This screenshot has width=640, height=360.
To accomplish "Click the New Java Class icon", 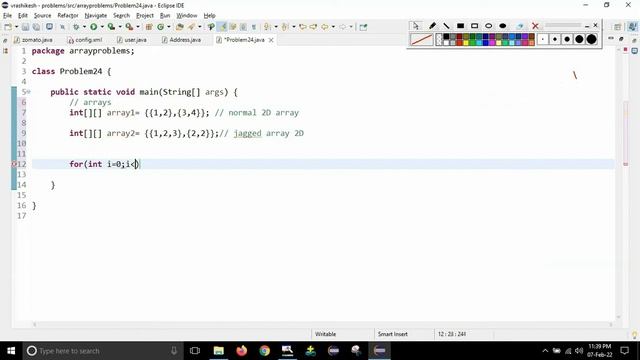I will (160, 27).
